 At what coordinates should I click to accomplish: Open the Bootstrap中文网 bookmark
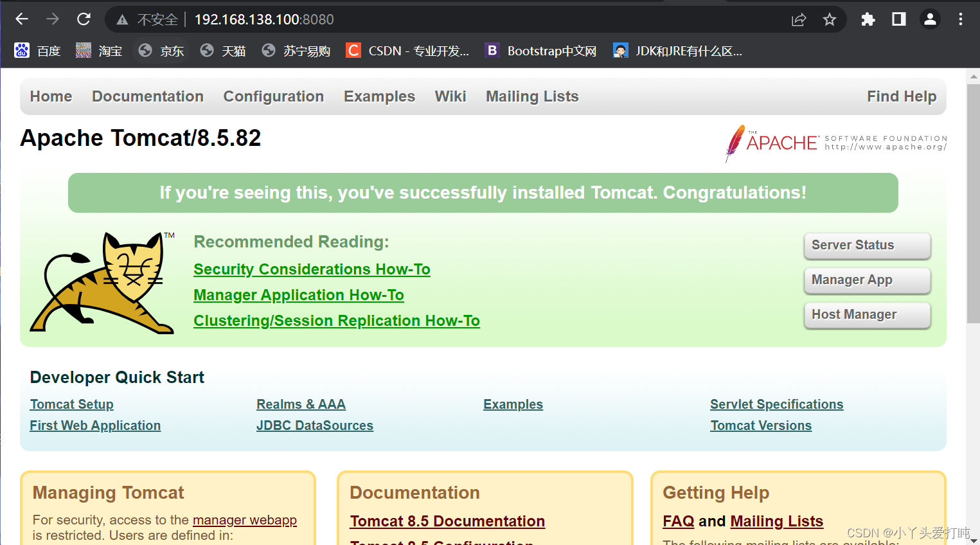click(x=541, y=51)
